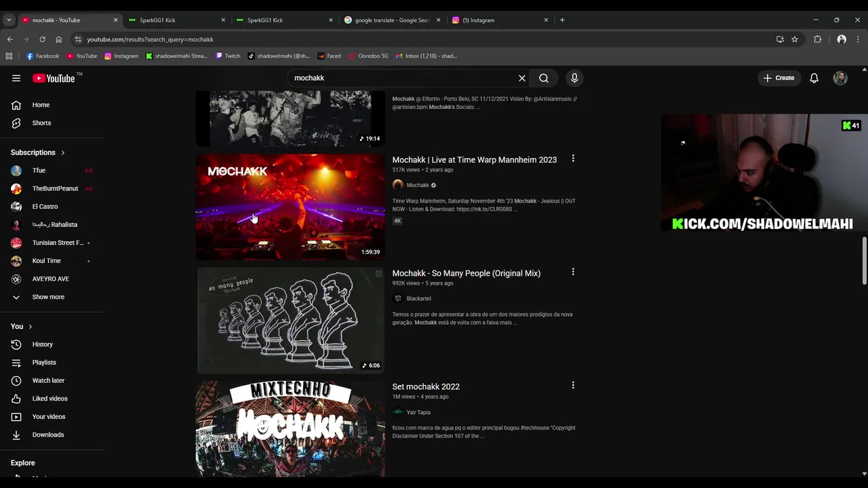Image resolution: width=868 pixels, height=488 pixels.
Task: Switch to google translate search tab
Action: click(393, 20)
